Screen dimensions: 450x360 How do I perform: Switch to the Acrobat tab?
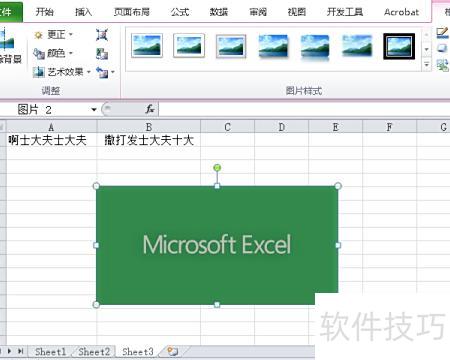(x=401, y=12)
